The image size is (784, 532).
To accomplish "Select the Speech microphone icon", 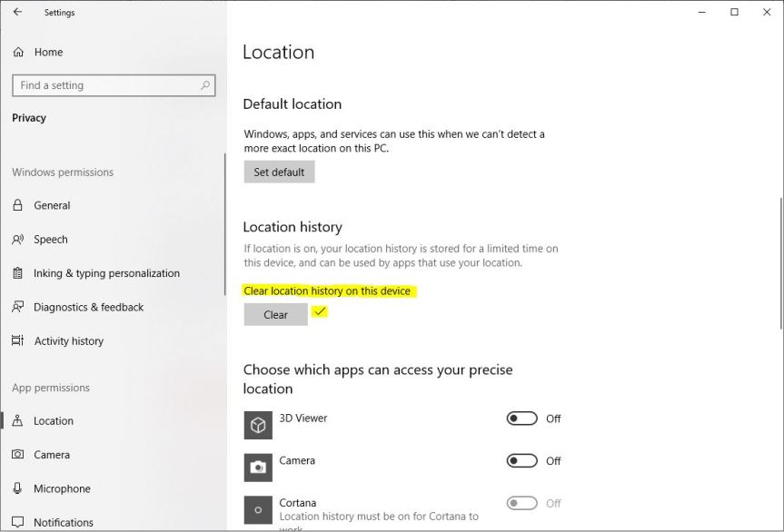I will (18, 239).
